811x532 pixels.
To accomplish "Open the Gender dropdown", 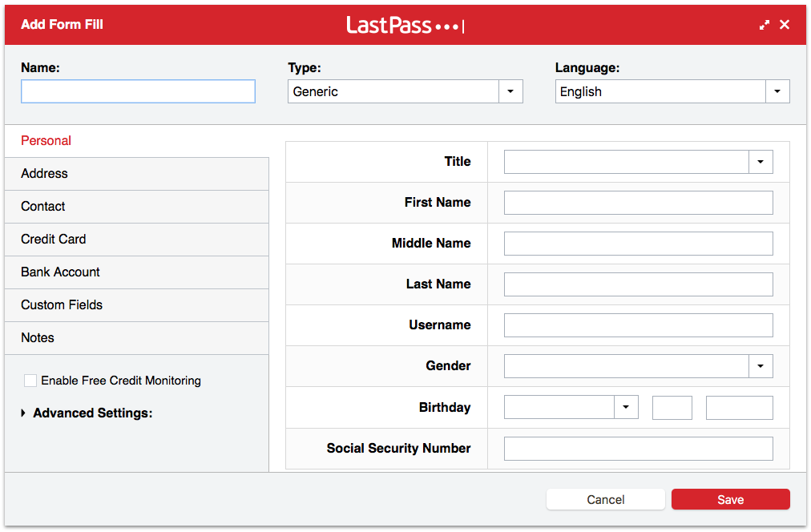I will pyautogui.click(x=638, y=366).
